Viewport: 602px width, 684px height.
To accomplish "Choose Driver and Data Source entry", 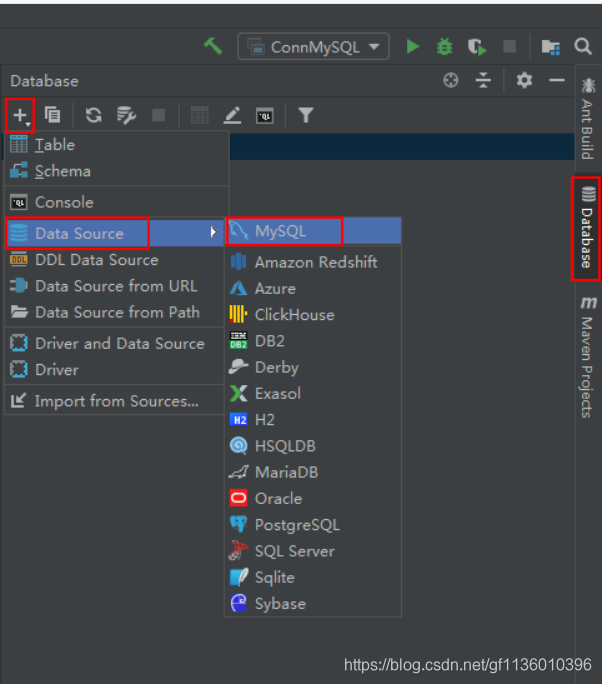I will click(x=114, y=344).
